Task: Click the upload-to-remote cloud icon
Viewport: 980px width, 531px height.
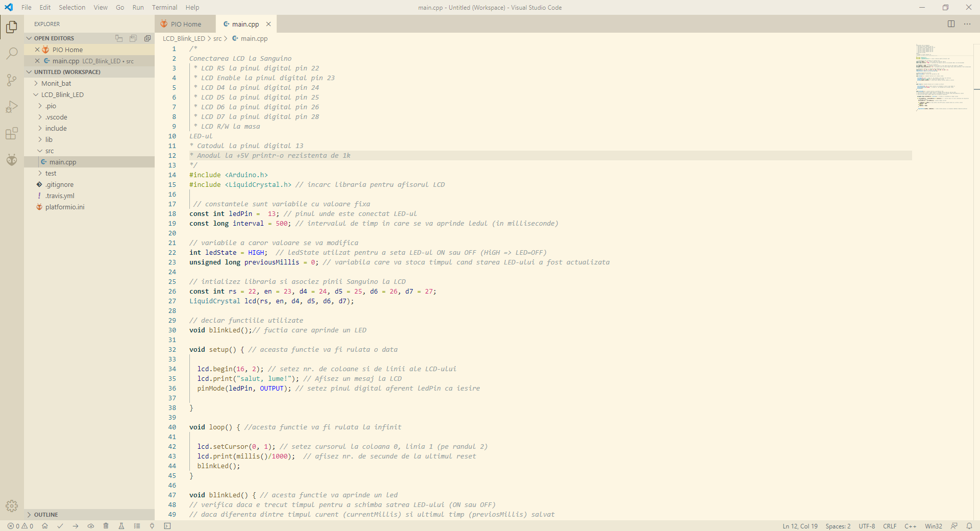Action: coord(91,526)
